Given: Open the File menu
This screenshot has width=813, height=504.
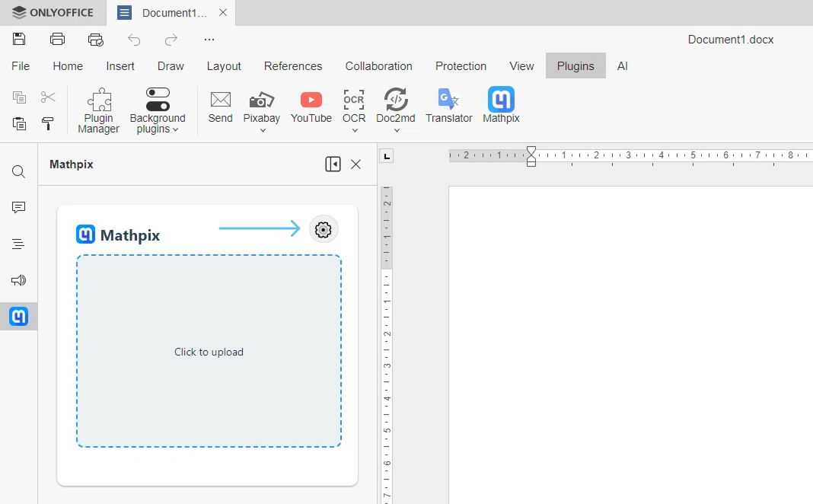Looking at the screenshot, I should (x=21, y=65).
